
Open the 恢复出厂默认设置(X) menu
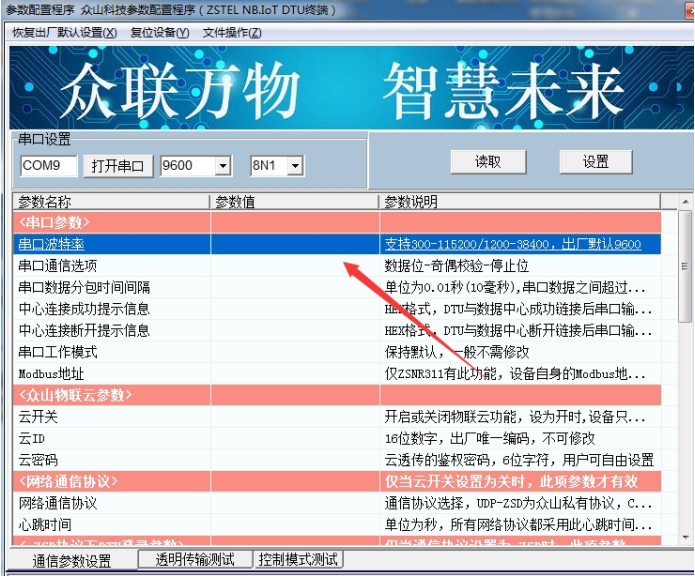(x=65, y=33)
